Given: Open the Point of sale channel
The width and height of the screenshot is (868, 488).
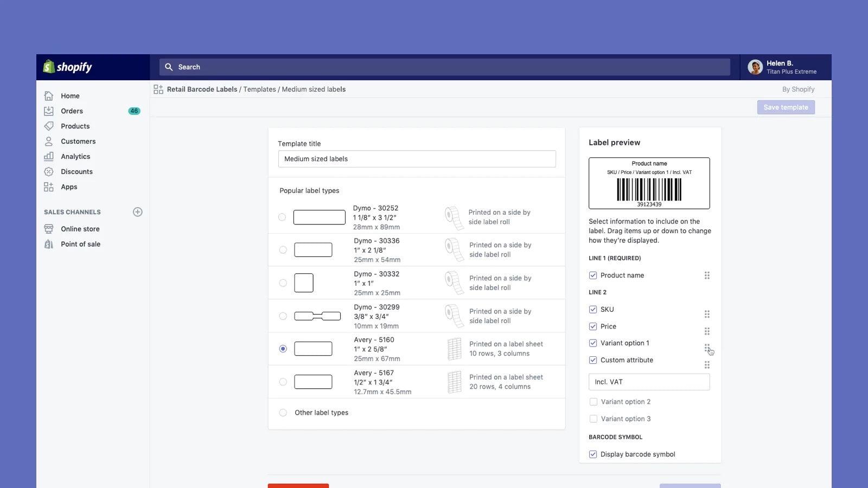Looking at the screenshot, I should click(80, 244).
